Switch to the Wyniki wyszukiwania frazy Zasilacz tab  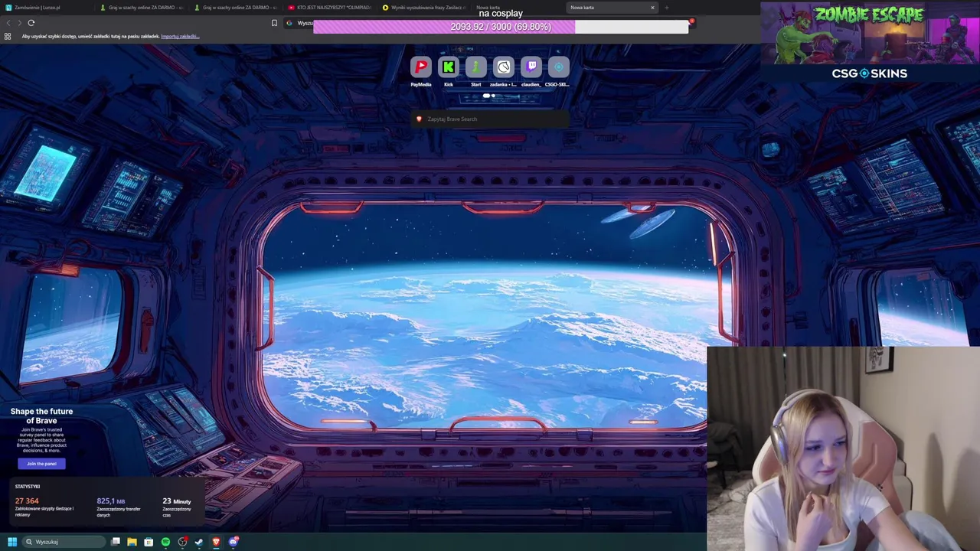[423, 8]
